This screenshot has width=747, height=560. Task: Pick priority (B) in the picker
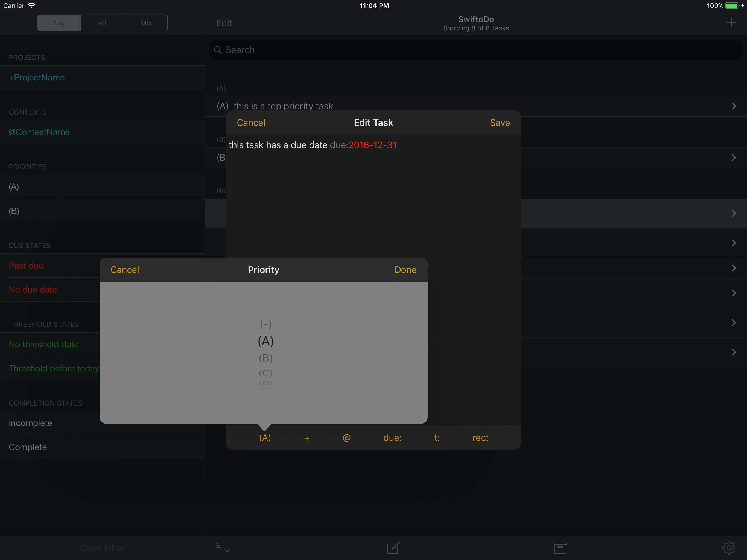pyautogui.click(x=266, y=358)
